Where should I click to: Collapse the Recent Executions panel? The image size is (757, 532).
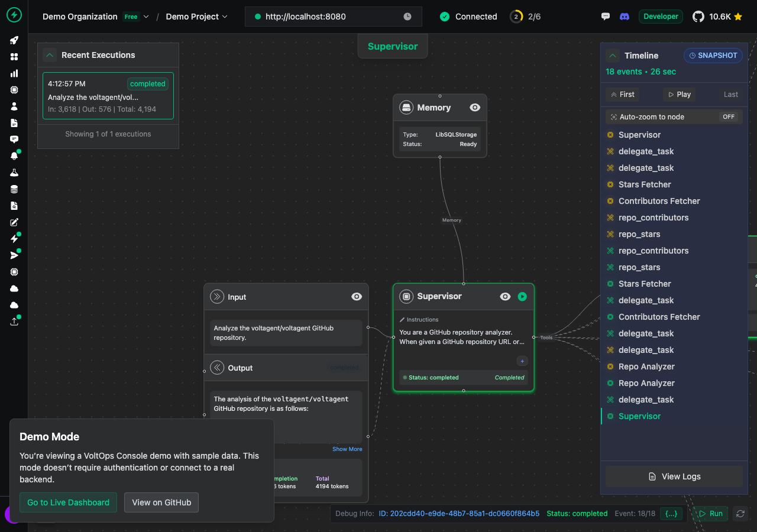[50, 55]
